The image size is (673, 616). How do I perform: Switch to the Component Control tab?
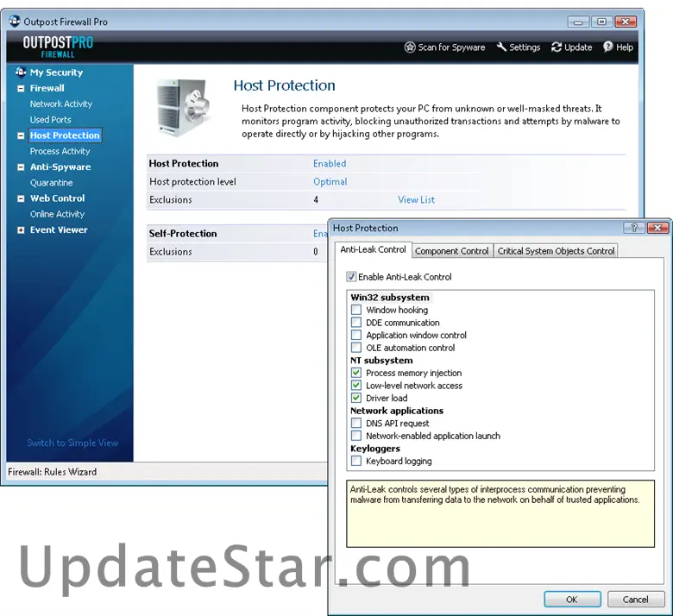(451, 251)
